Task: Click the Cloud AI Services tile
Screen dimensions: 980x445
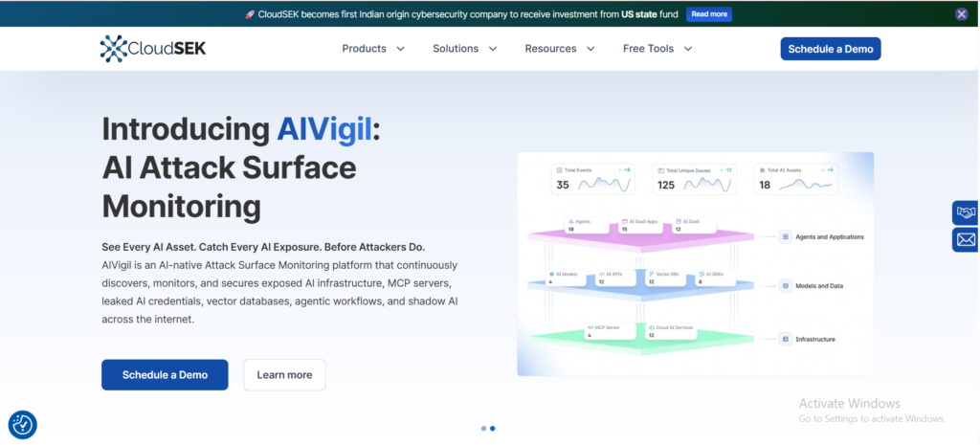Action: (x=671, y=331)
